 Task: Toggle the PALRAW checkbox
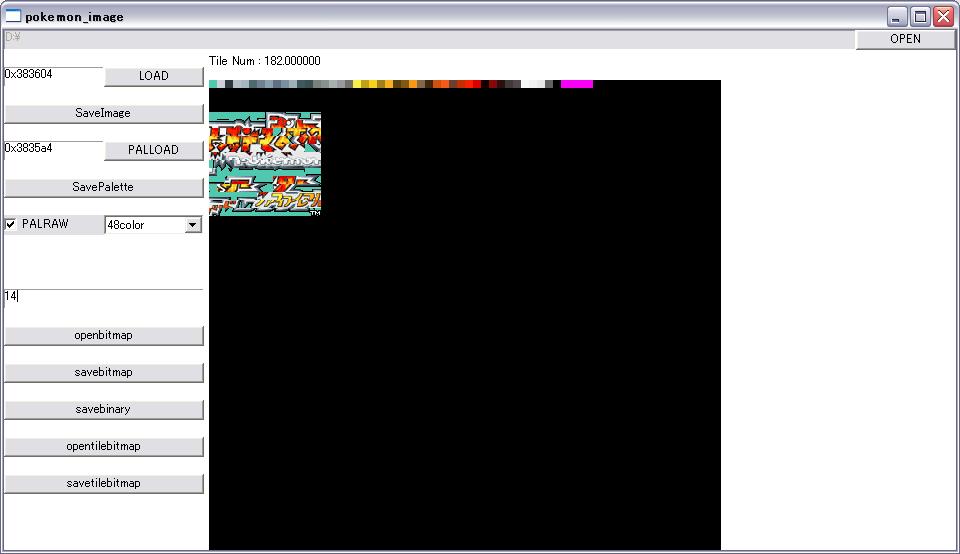[x=10, y=224]
